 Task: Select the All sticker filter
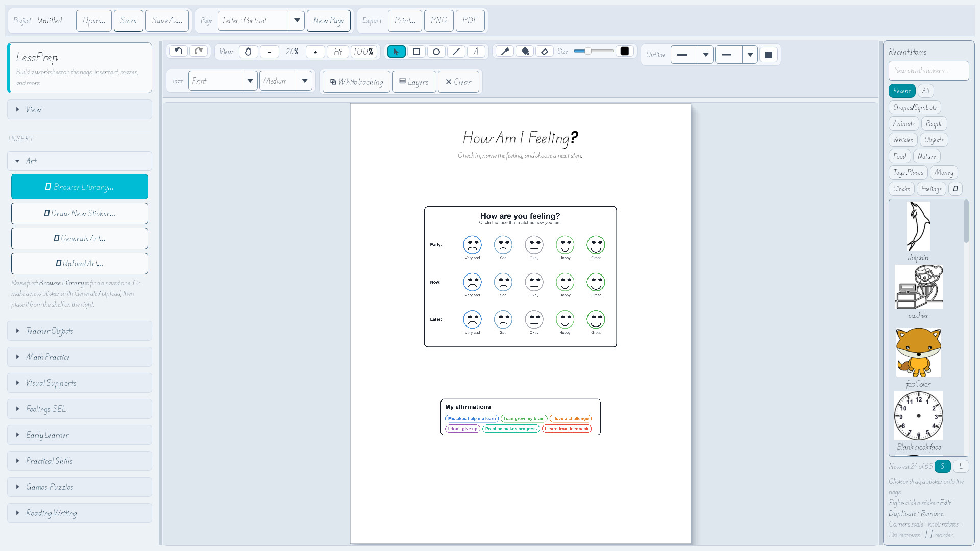pyautogui.click(x=925, y=91)
